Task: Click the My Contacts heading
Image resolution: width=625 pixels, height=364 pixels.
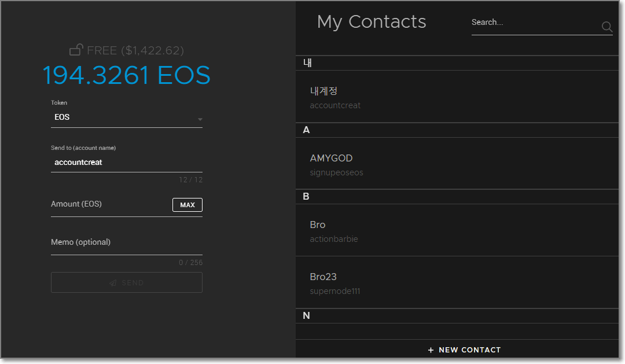Action: point(372,22)
